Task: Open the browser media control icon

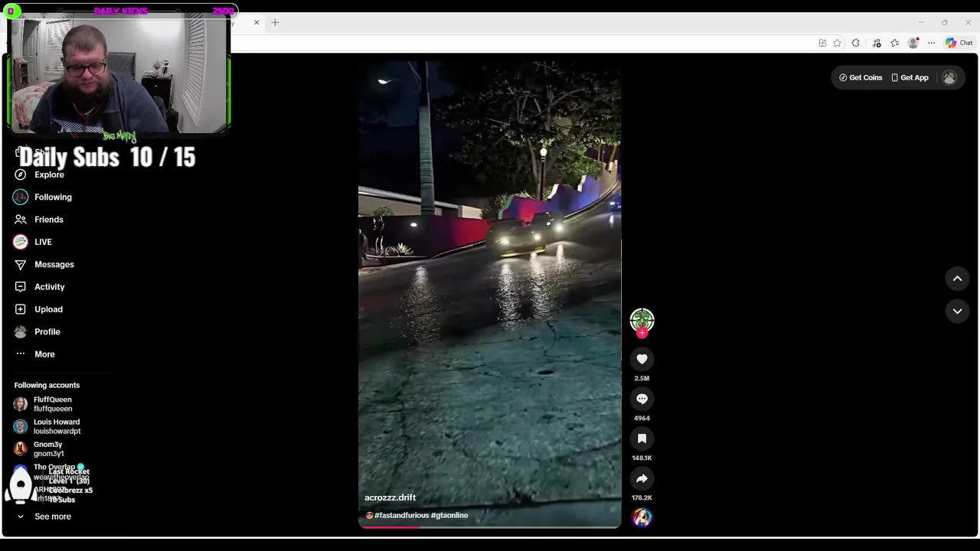Action: [877, 43]
